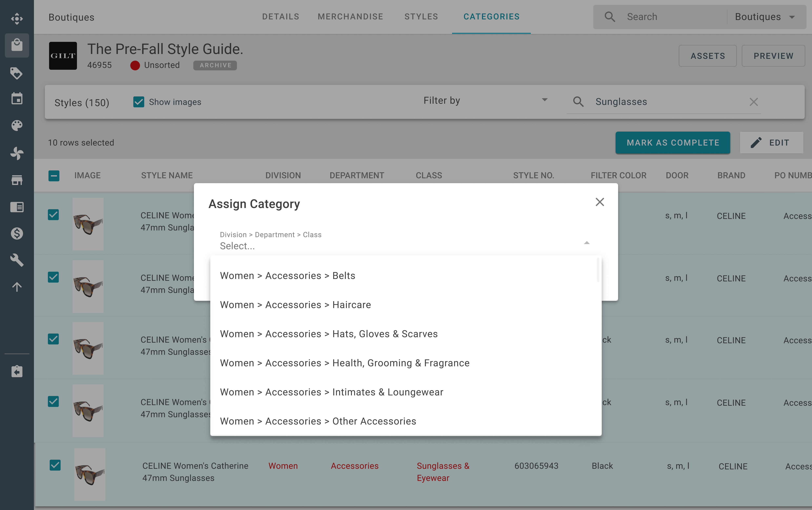Switch to the MERCHANDISE tab

click(350, 17)
